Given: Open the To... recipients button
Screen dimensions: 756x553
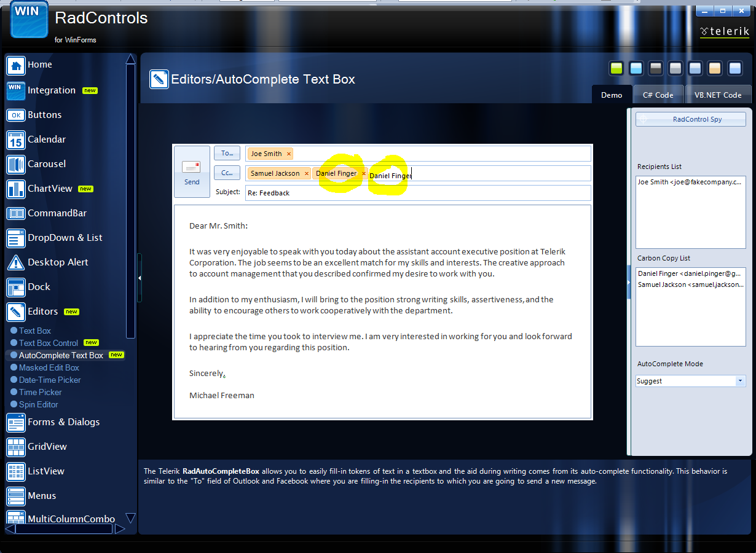Looking at the screenshot, I should coord(227,153).
